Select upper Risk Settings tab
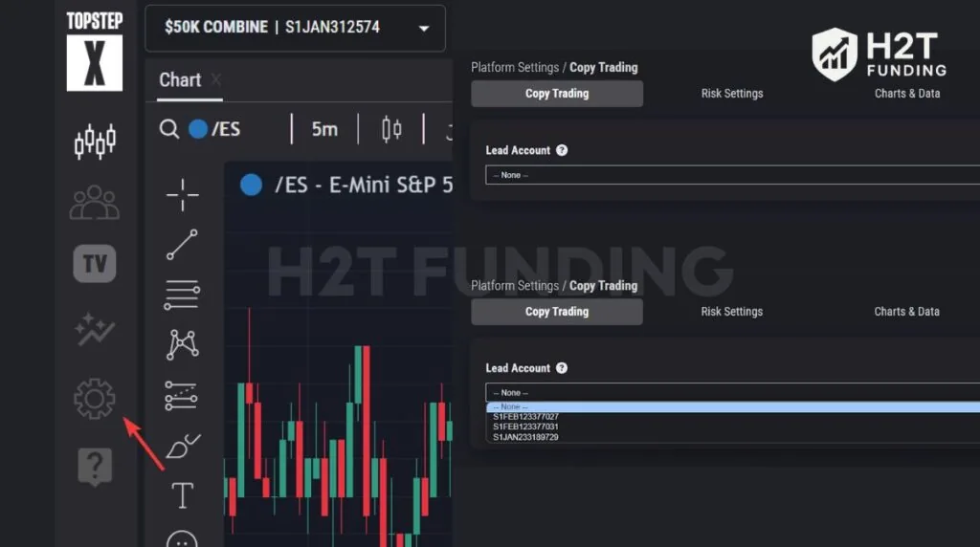The image size is (980, 547). (732, 94)
